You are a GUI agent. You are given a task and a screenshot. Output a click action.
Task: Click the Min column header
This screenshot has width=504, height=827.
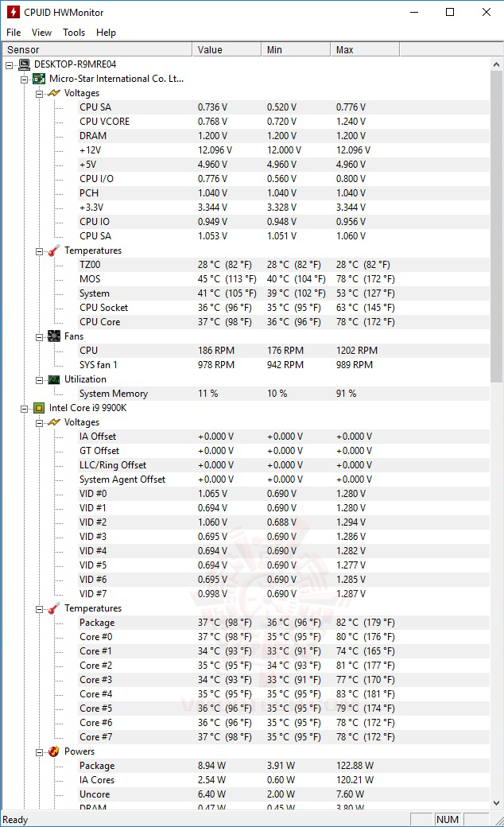click(x=296, y=49)
